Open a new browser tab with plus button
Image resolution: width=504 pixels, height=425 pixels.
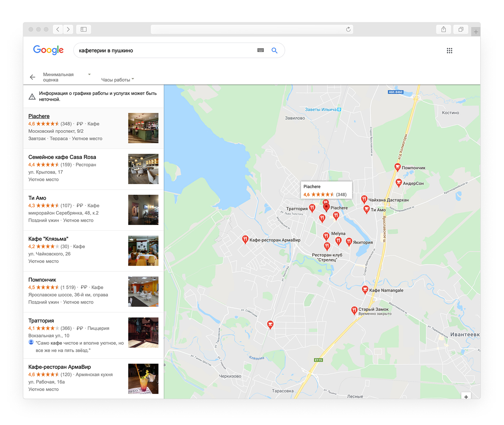(476, 32)
